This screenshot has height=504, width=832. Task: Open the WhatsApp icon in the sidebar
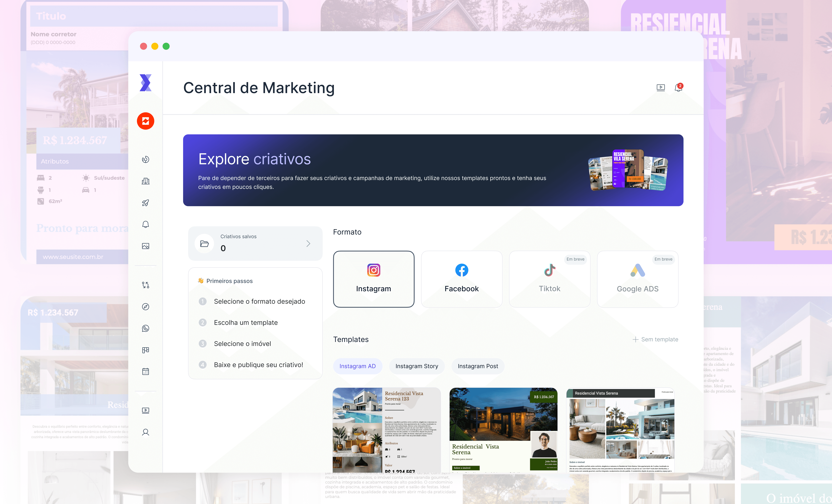coord(146,328)
